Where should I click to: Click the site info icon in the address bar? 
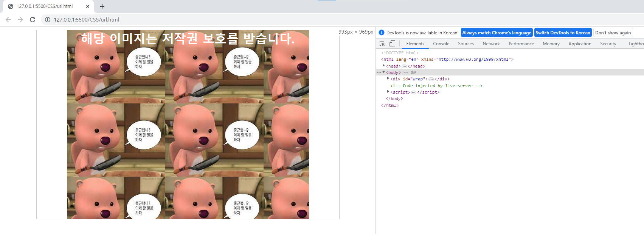tap(48, 20)
